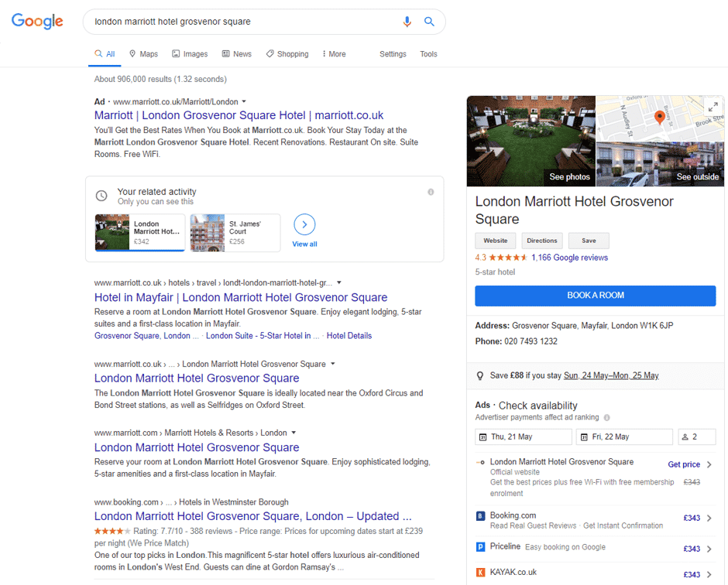
Task: Expand dropdown beside marriott.com London URL
Action: click(294, 433)
